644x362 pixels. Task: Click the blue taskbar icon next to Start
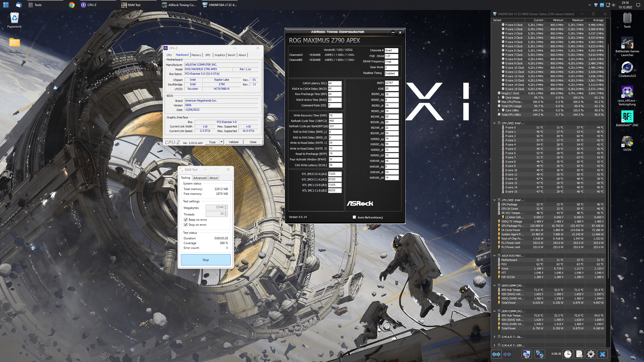(x=19, y=5)
